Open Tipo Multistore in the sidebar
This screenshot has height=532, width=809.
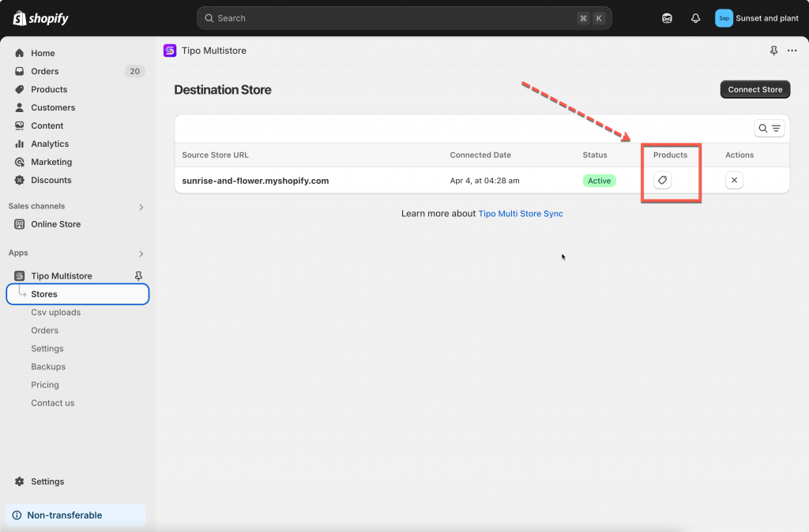pos(62,275)
